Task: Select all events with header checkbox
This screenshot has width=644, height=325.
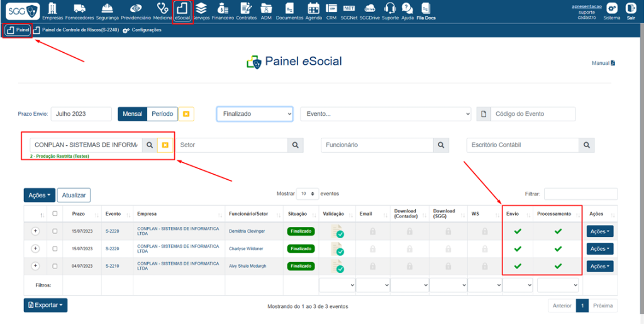Action: 55,213
